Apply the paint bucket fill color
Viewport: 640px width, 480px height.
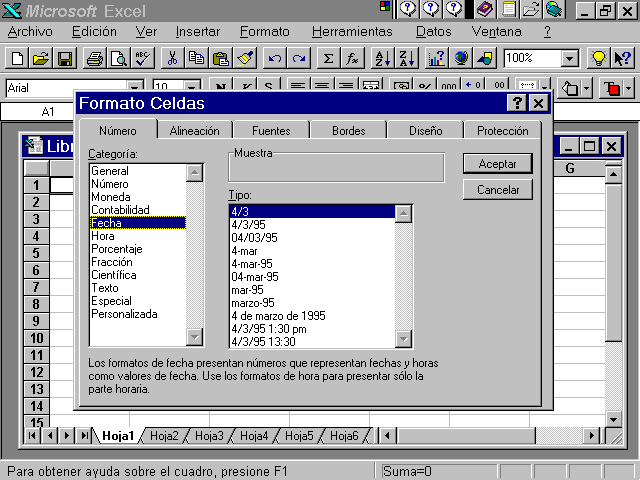point(570,88)
